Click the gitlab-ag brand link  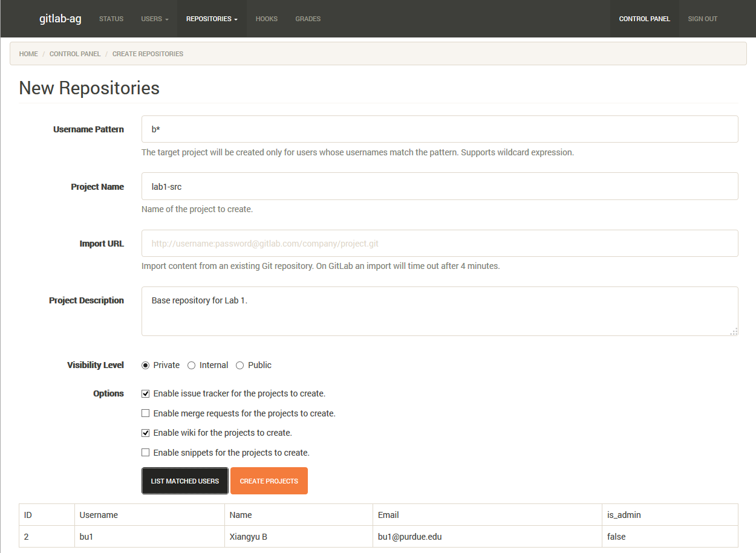(x=60, y=19)
